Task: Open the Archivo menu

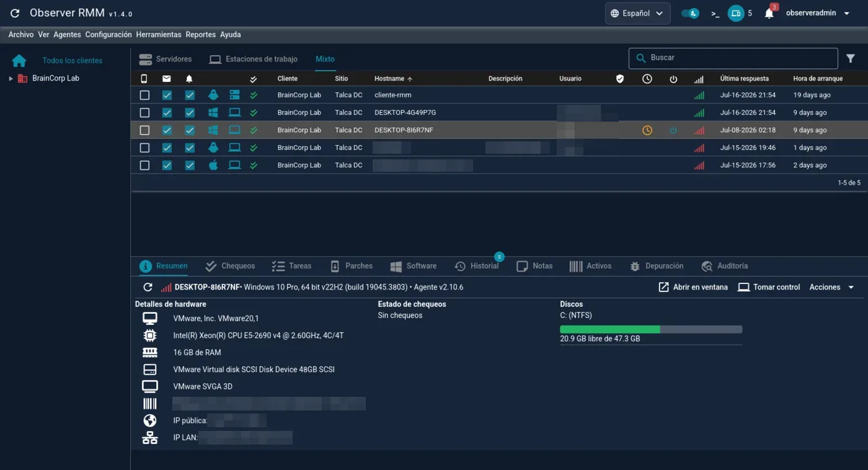Action: 21,35
